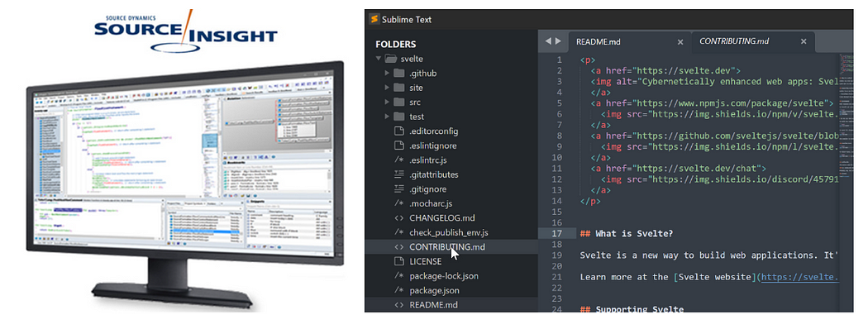The width and height of the screenshot is (868, 329).
Task: Close the CONTRIBUTING.md tab
Action: (804, 41)
